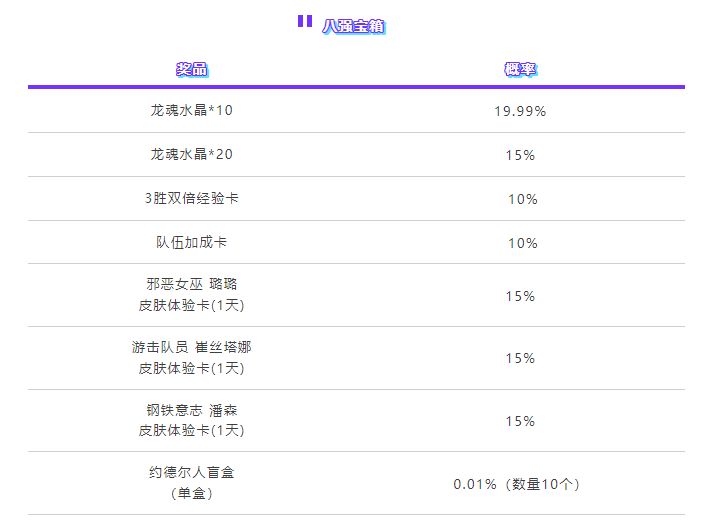
Task: Click the purple divider line under headers
Action: click(x=356, y=87)
